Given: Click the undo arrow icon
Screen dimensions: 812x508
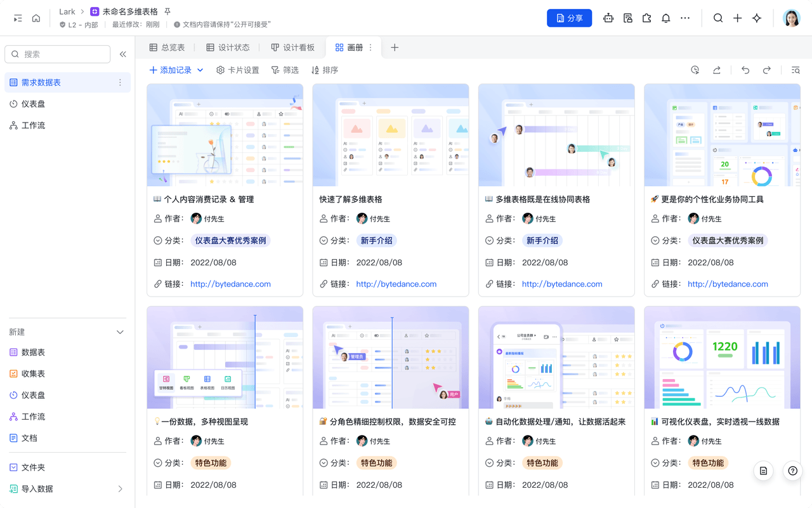Looking at the screenshot, I should point(745,70).
